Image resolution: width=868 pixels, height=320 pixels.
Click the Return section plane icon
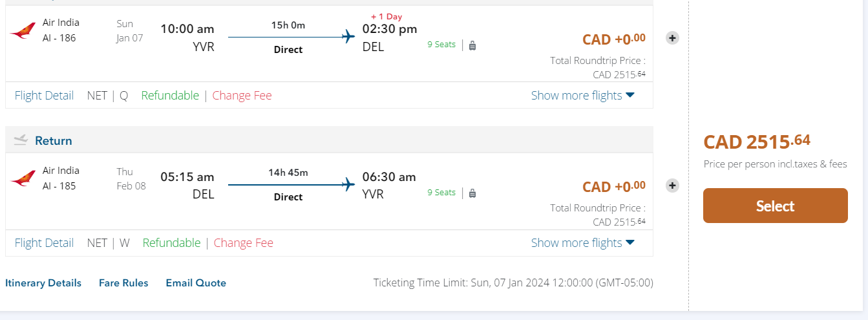pos(21,140)
